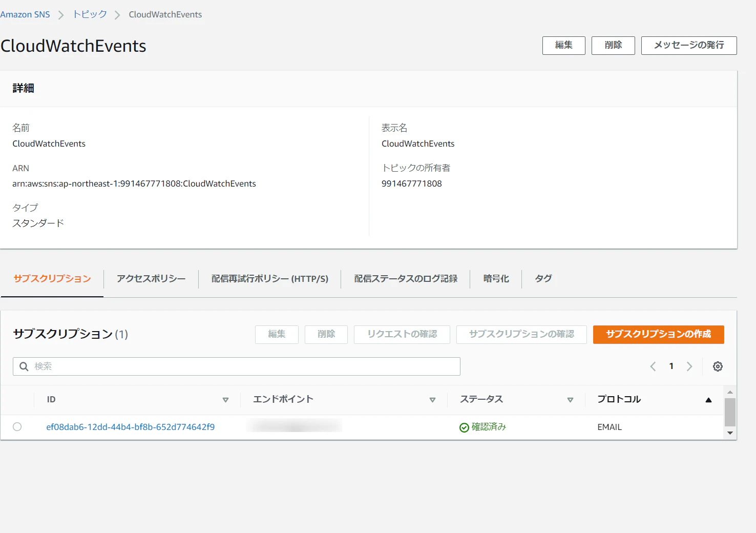Viewport: 756px width, 533px height.
Task: Click table scrollbar up arrow
Action: 730,392
